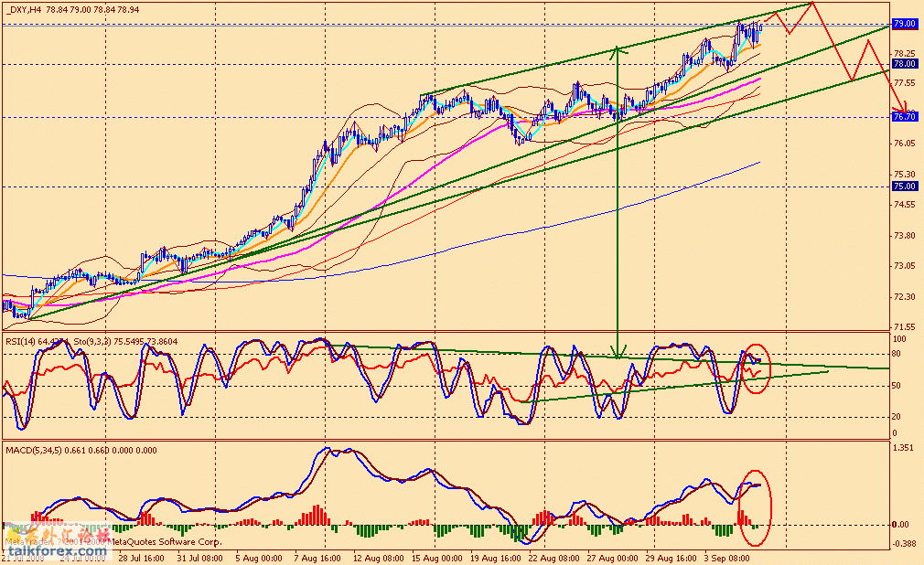Click the 28 Jul 16:00 time label
Screen dimensions: 924x565
142,558
